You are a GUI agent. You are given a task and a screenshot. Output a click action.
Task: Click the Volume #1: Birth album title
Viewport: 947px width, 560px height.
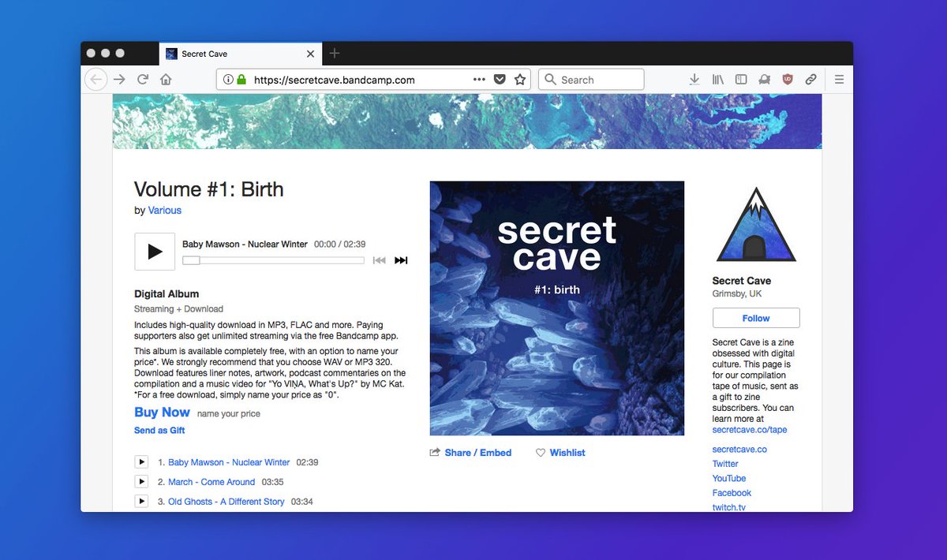point(209,189)
